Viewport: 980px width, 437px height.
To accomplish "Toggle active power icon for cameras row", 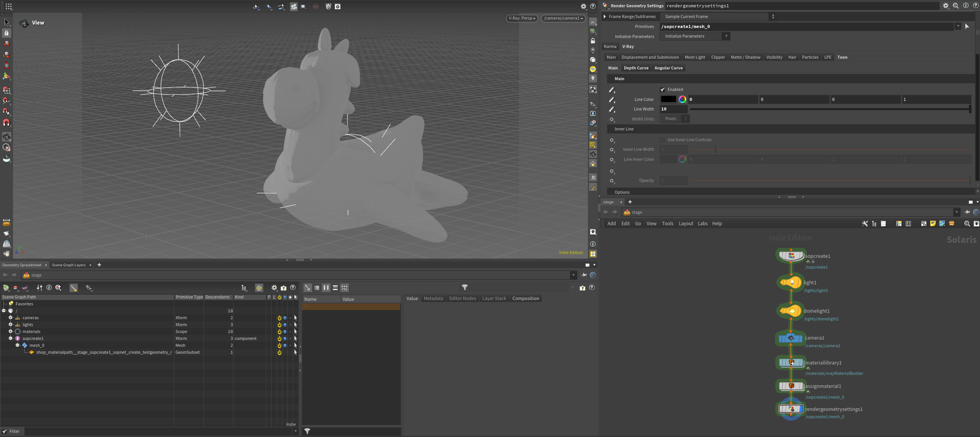I will [279, 318].
